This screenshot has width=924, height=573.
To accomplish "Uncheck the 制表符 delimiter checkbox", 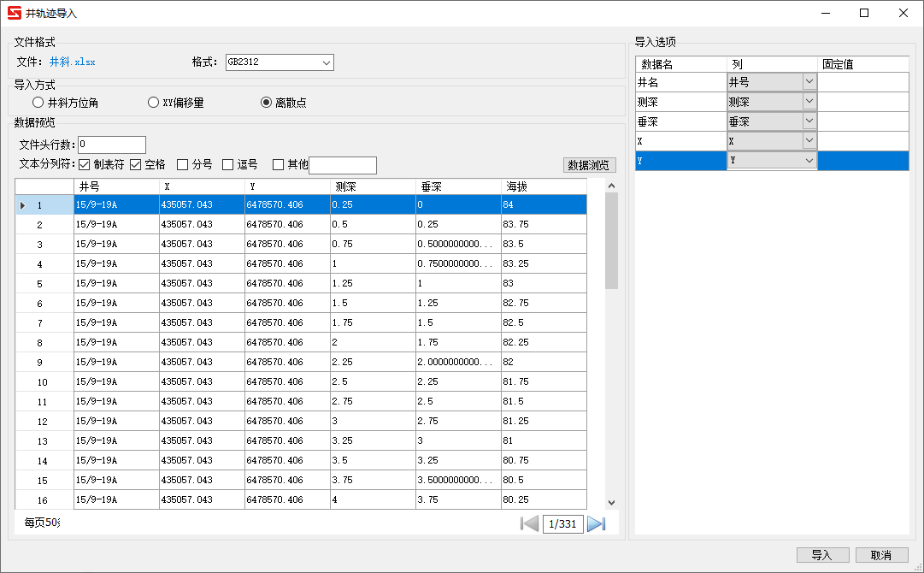I will (85, 165).
